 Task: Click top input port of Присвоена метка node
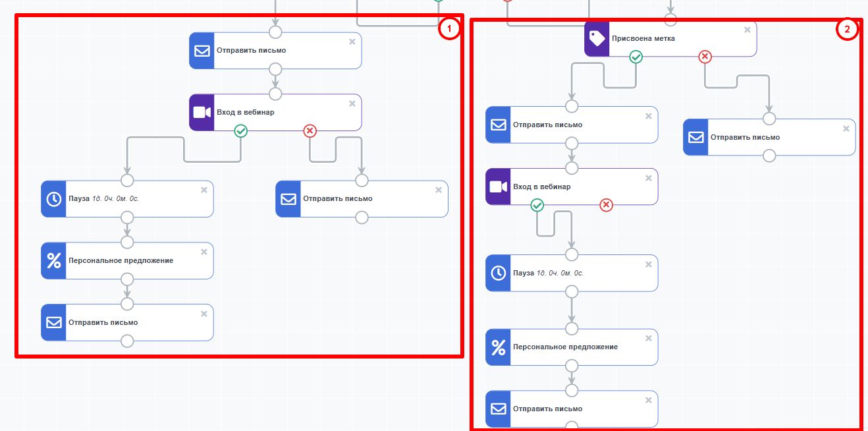pos(670,19)
